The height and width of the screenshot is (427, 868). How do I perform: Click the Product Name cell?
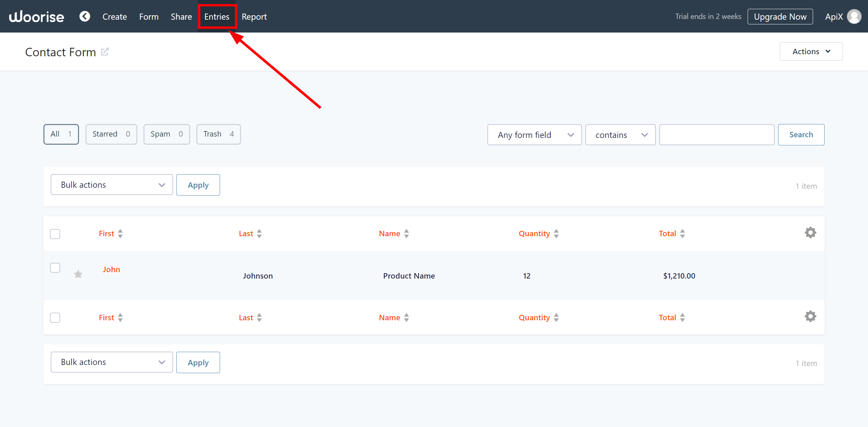coord(409,276)
